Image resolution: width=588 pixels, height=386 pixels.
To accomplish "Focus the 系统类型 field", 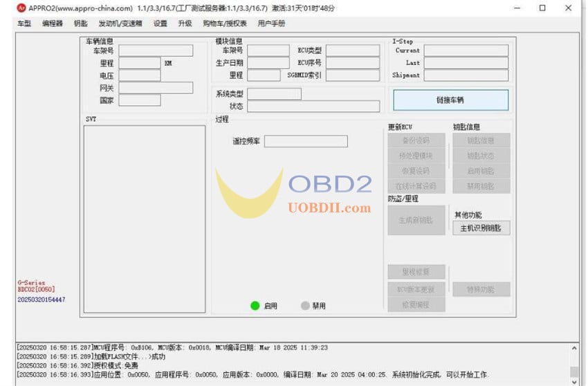I will [274, 94].
